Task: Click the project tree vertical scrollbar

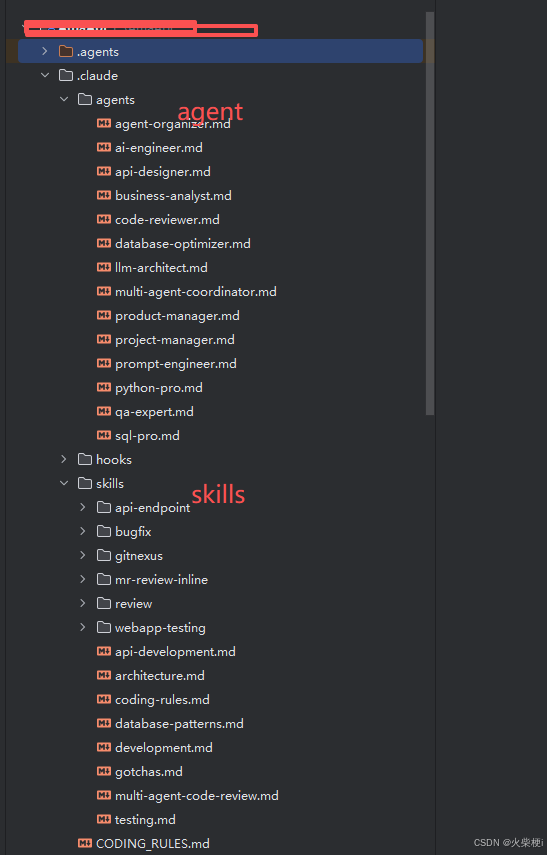Action: pos(430,213)
